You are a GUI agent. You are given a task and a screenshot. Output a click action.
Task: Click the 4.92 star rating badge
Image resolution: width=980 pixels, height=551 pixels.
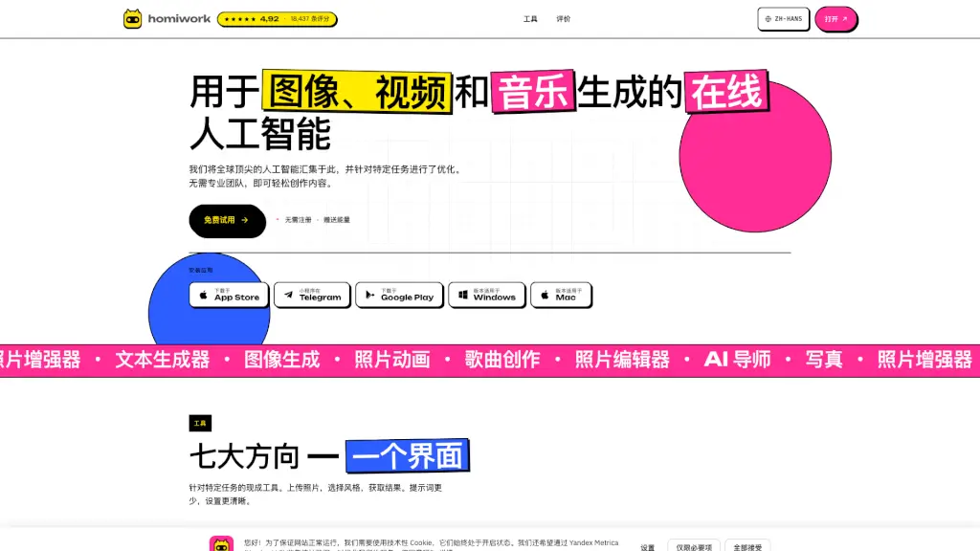[x=277, y=19]
